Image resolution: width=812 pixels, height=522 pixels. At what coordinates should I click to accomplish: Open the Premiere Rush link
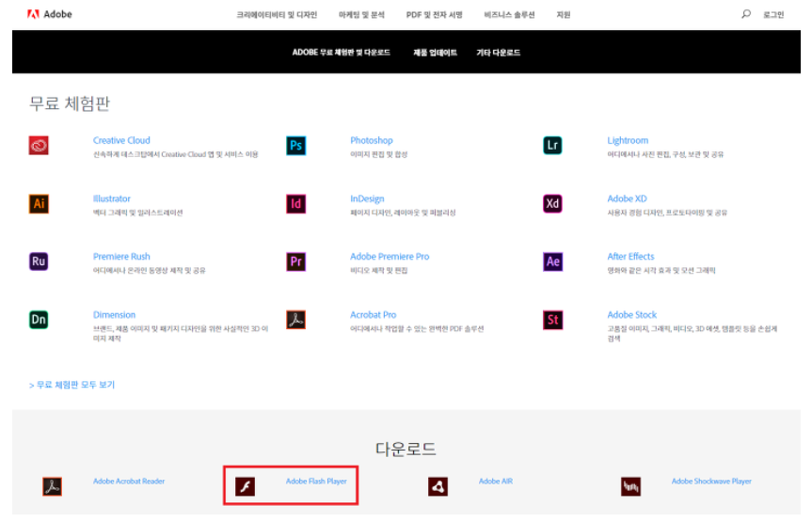(121, 257)
